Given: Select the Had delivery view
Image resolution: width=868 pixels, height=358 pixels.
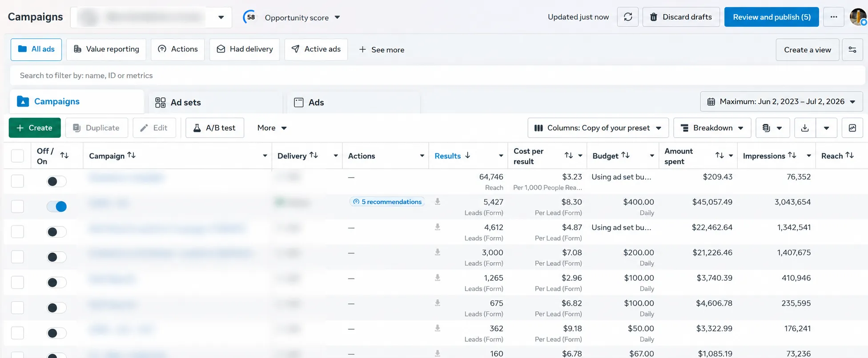Looking at the screenshot, I should click(245, 49).
